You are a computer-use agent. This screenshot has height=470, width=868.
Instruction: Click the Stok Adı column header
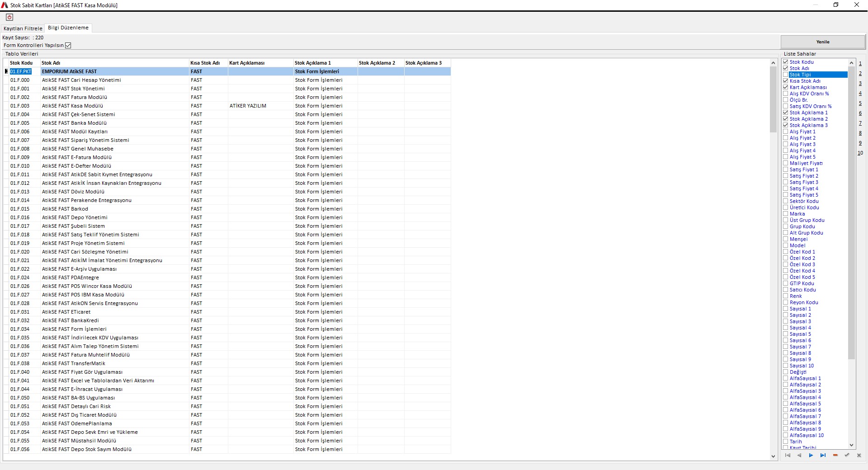point(114,63)
